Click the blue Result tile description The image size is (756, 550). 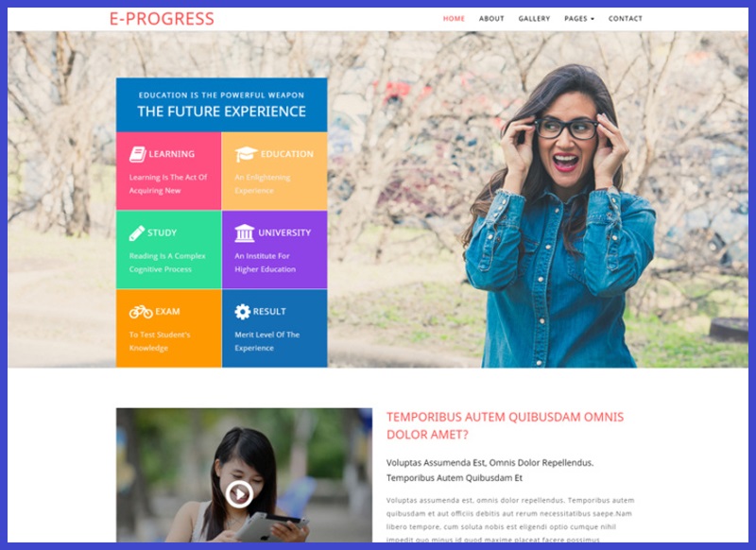coord(267,341)
